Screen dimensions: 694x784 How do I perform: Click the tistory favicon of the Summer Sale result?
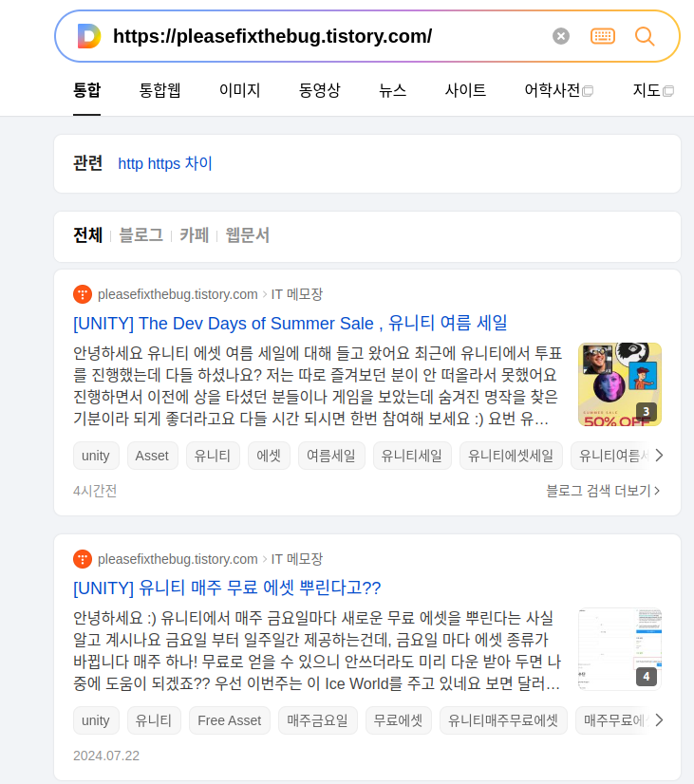(x=83, y=294)
